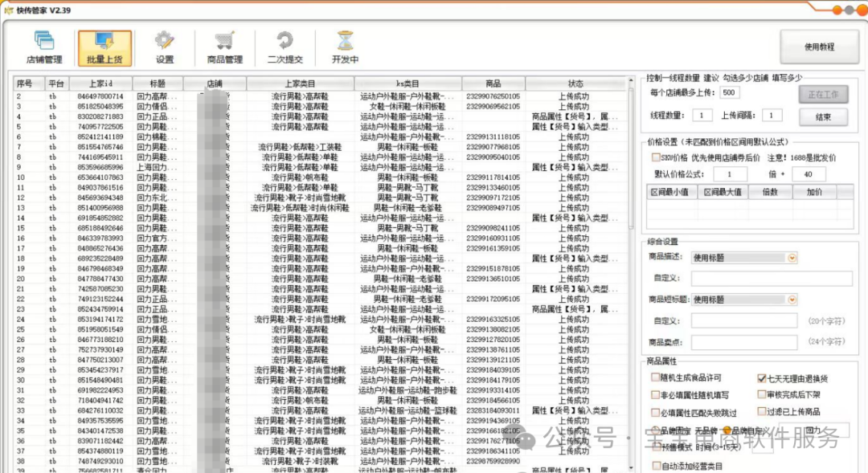Click title cell 回力东北... in row 12
The height and width of the screenshot is (473, 868).
(158, 198)
